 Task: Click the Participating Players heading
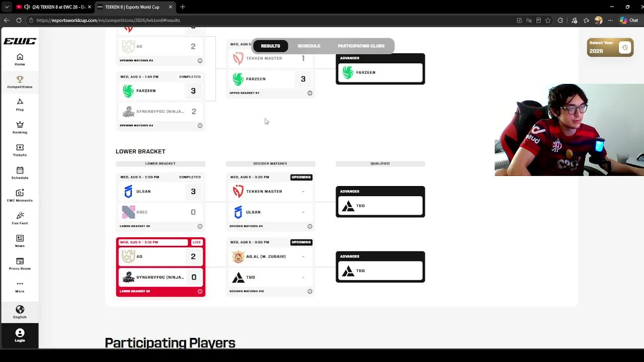[170, 343]
